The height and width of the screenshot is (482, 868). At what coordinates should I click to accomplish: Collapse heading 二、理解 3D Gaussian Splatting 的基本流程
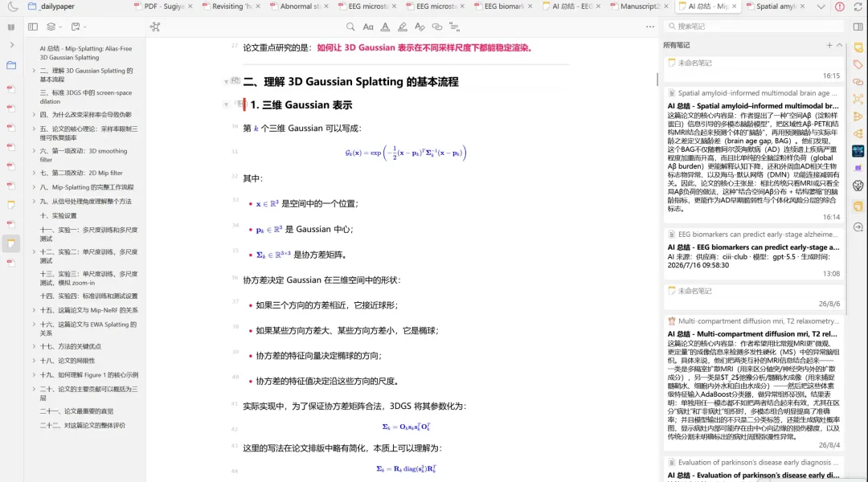(226, 82)
